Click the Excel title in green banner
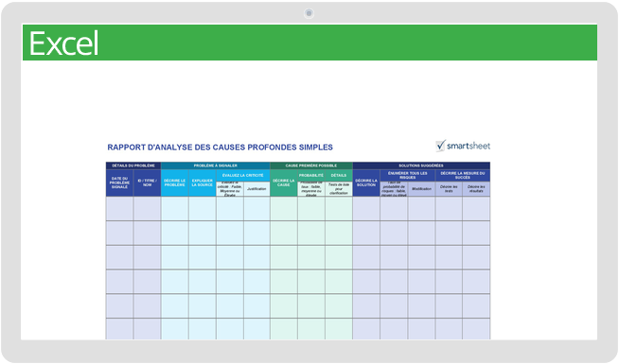Viewport: 619px width, 364px height. pos(63,43)
